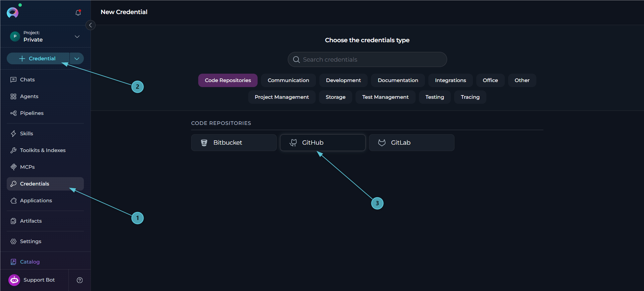Image resolution: width=644 pixels, height=291 pixels.
Task: Collapse the sidebar with the chevron button
Action: click(91, 25)
